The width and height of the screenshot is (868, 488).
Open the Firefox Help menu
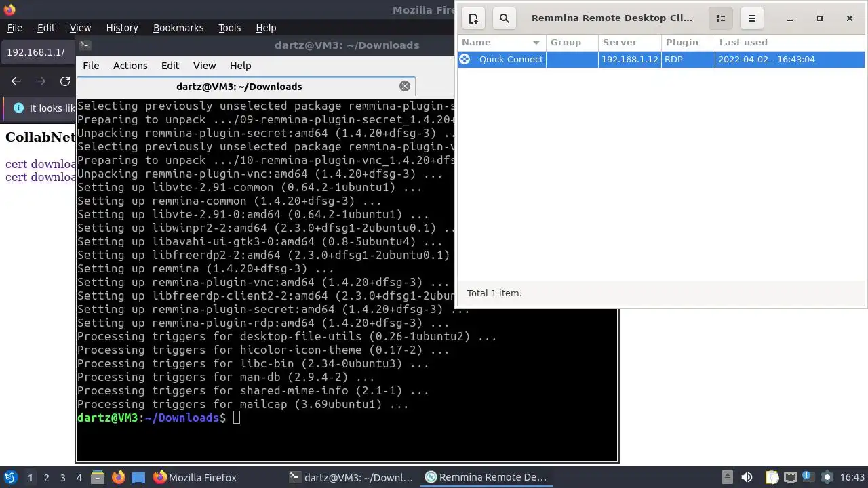266,28
